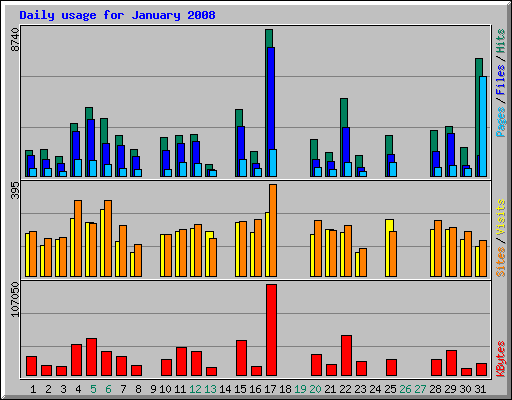The height and width of the screenshot is (400, 512).
Task: Click the 'Hits' legend label
Action: click(501, 41)
